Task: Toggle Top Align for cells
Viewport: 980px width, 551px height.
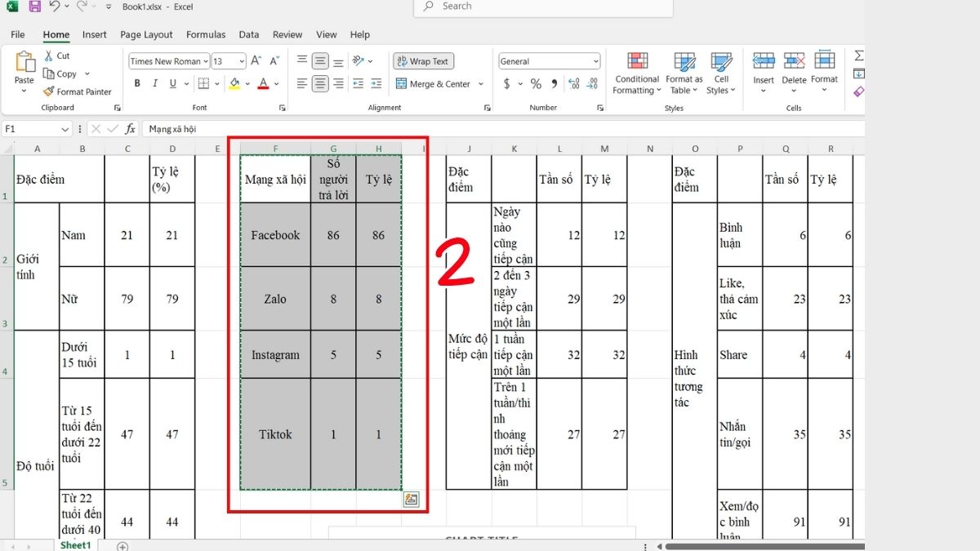Action: pos(302,61)
